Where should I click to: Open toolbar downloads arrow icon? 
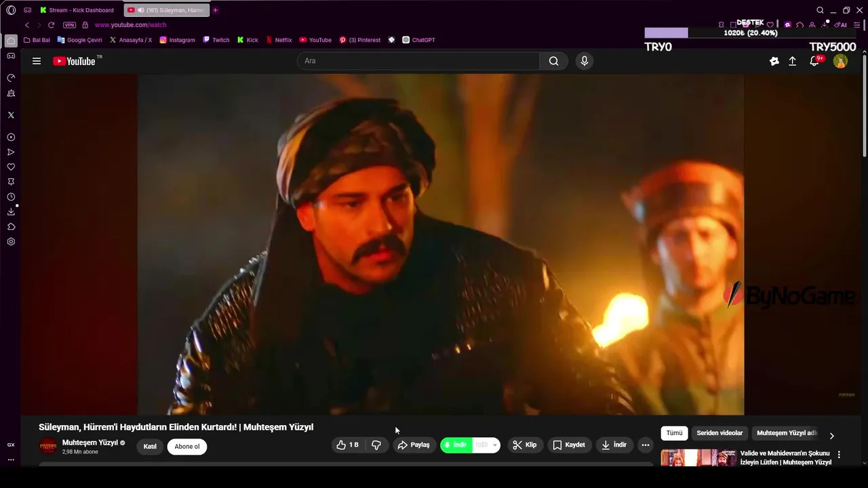[825, 25]
